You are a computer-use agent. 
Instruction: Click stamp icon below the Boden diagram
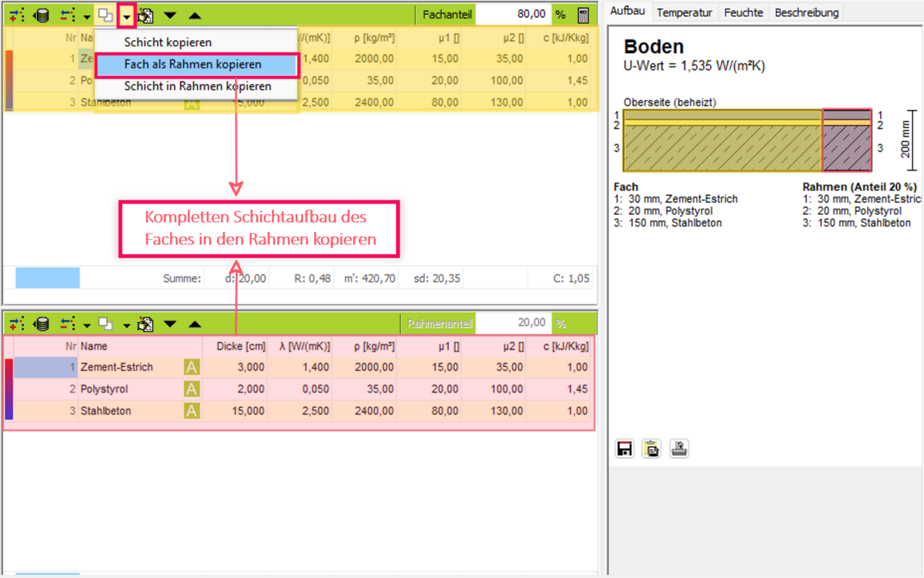tap(678, 449)
